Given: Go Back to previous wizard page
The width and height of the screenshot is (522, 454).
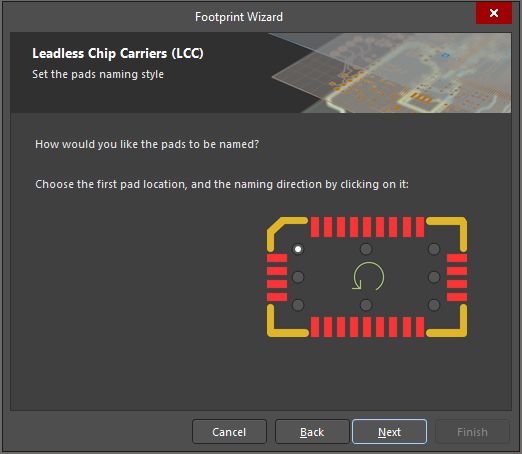Looking at the screenshot, I should [x=312, y=432].
